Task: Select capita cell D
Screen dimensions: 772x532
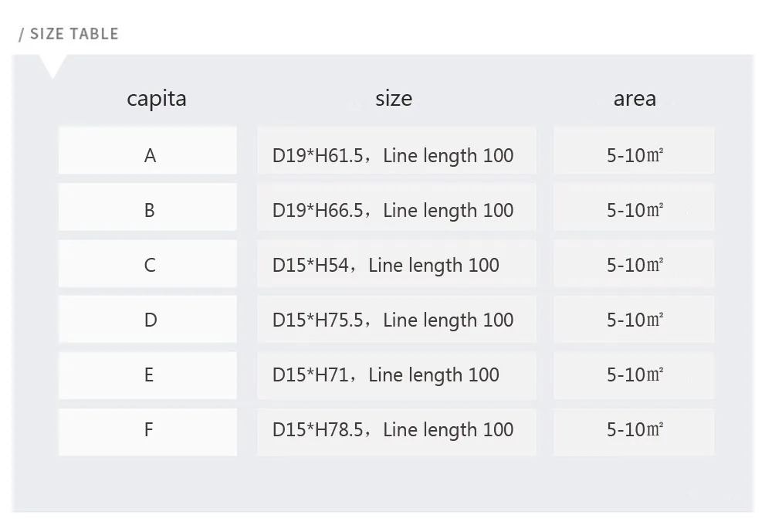Action: pyautogui.click(x=149, y=320)
